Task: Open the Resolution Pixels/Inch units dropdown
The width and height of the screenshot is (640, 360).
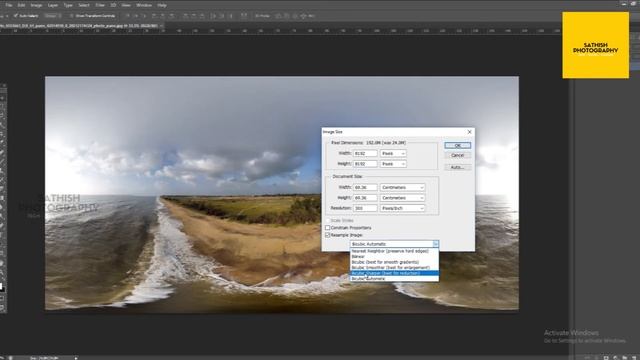Action: (402, 208)
